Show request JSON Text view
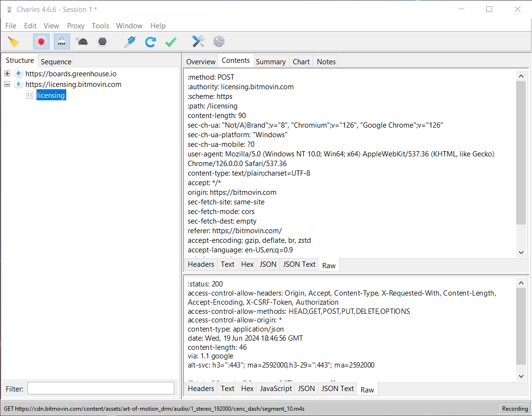532x416 pixels. coord(299,264)
